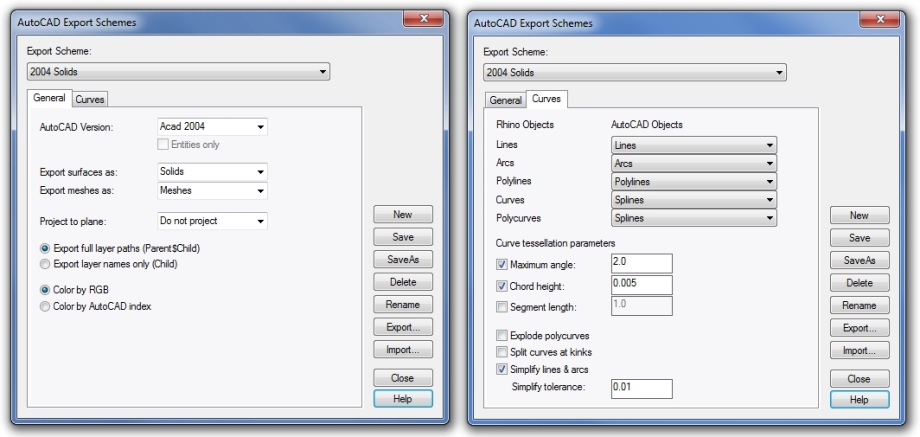Expand Export surfaces as dropdown
The width and height of the screenshot is (920, 437).
pos(212,172)
